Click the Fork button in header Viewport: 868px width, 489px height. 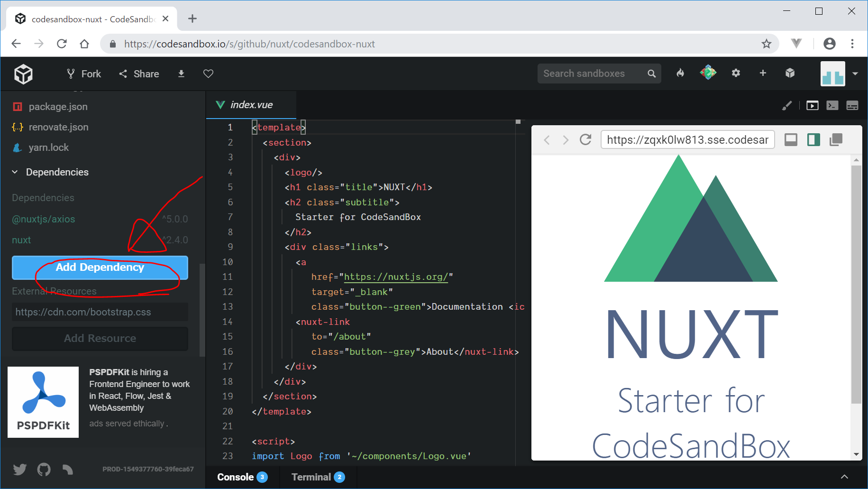(84, 74)
